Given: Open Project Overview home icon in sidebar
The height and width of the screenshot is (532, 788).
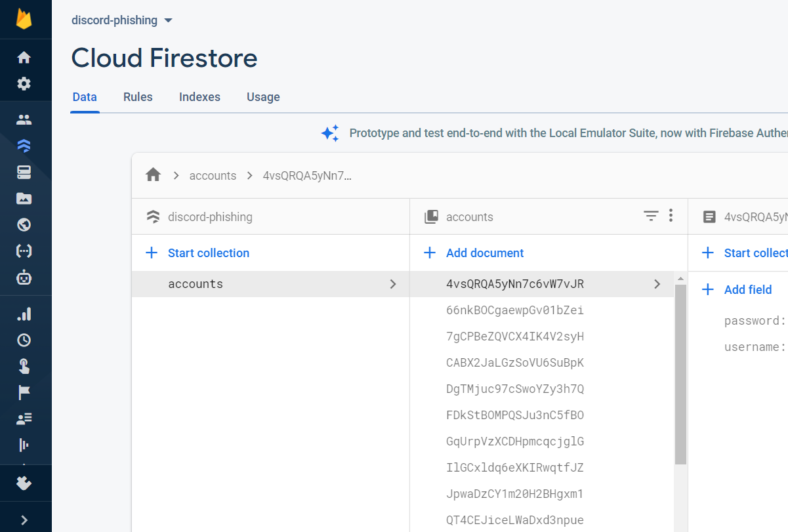Looking at the screenshot, I should click(x=24, y=58).
